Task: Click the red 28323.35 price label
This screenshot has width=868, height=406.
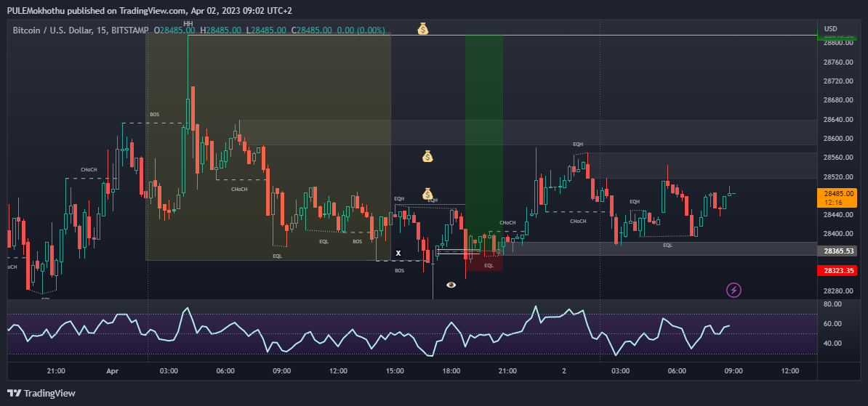Action: pyautogui.click(x=837, y=270)
